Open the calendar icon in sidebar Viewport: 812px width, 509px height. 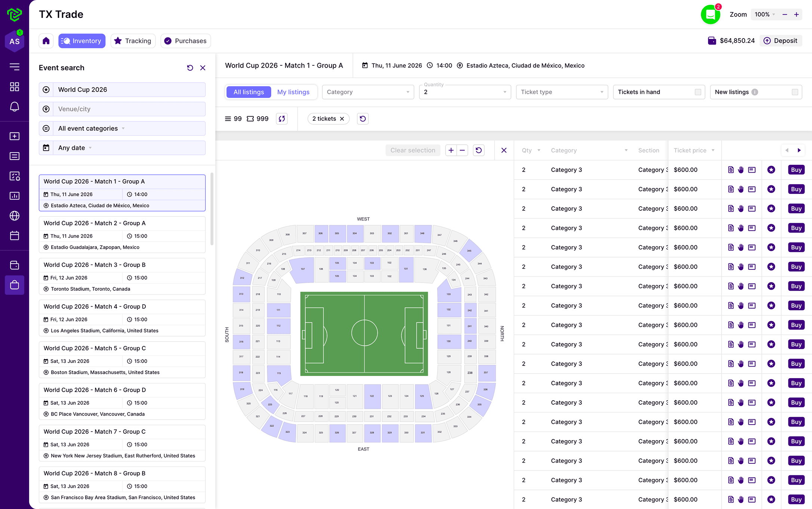coord(15,235)
